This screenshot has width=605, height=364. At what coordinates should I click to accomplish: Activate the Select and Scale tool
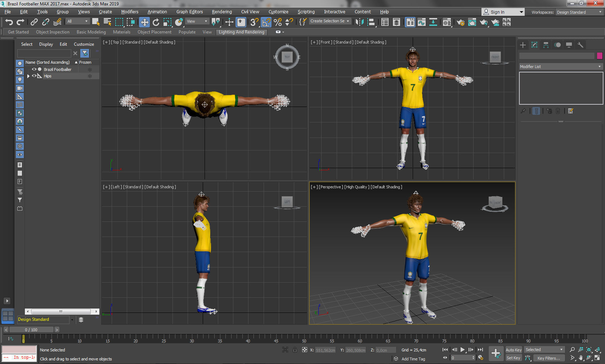167,22
